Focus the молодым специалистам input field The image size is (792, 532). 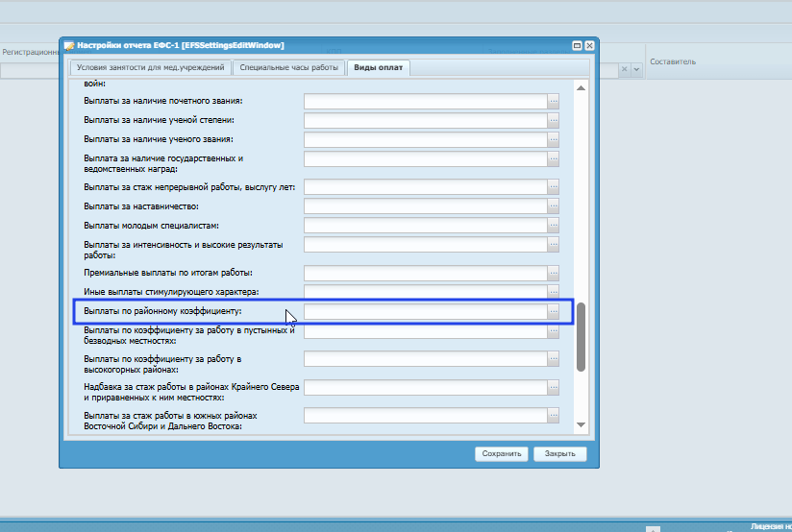click(x=426, y=225)
